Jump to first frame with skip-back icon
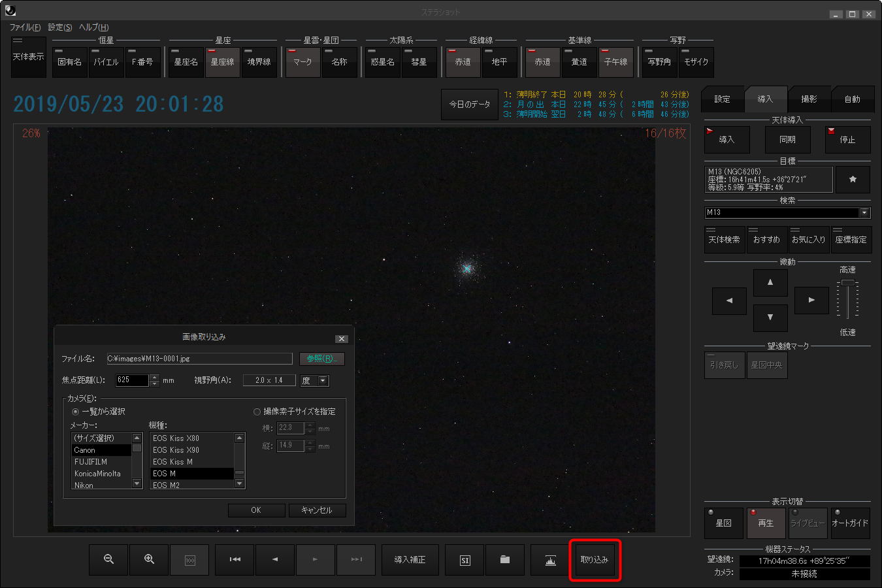This screenshot has width=882, height=588. tap(235, 560)
